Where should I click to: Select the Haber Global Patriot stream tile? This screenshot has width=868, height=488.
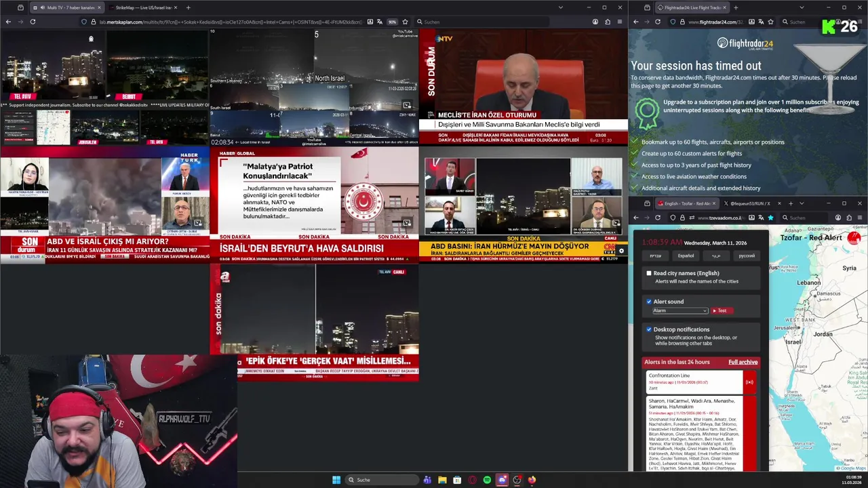(314, 205)
